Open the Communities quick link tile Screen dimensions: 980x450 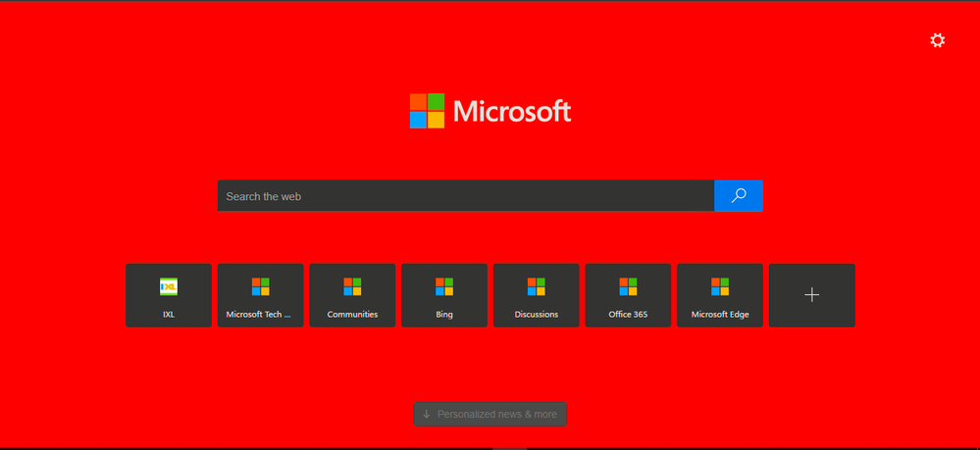click(352, 295)
